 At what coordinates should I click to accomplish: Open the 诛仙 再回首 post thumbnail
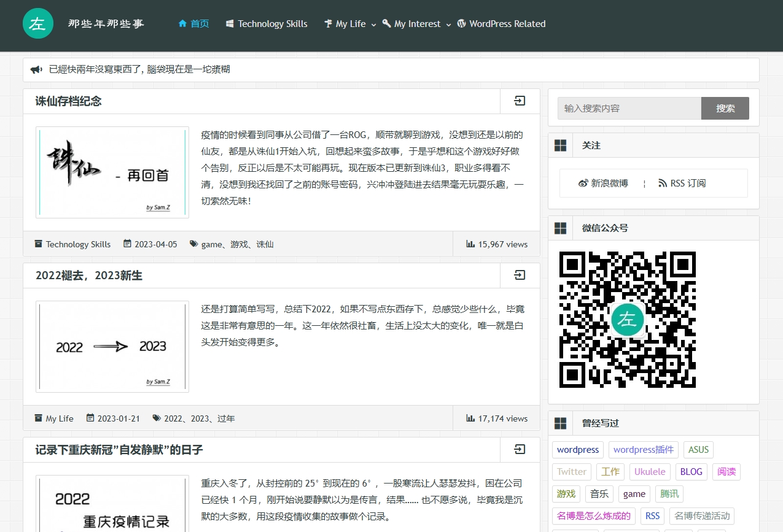point(112,172)
